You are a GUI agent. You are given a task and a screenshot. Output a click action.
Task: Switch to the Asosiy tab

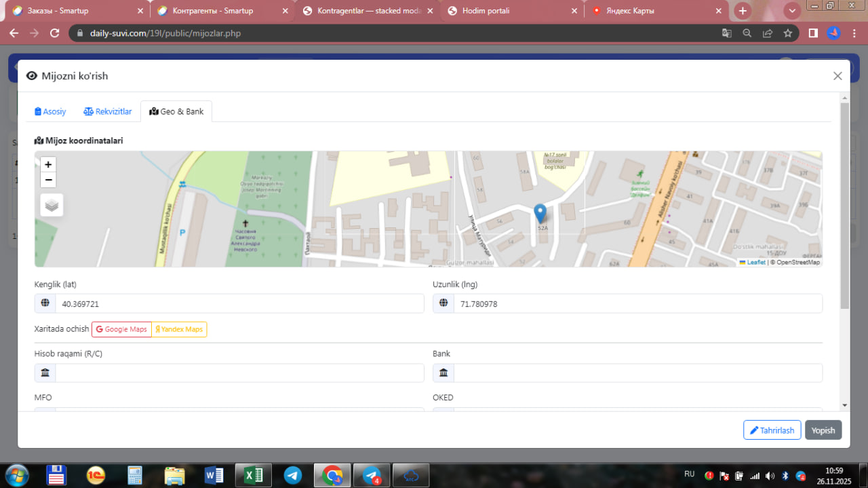click(x=51, y=111)
